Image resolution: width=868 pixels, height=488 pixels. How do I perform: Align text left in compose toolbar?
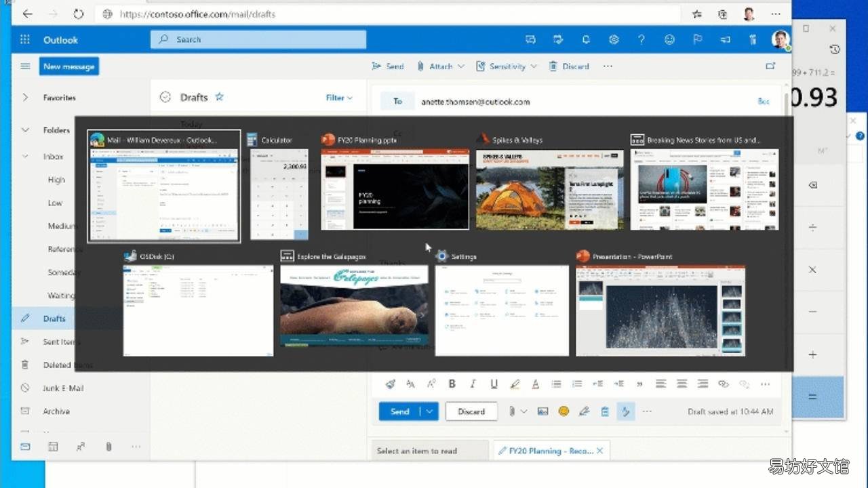point(660,384)
